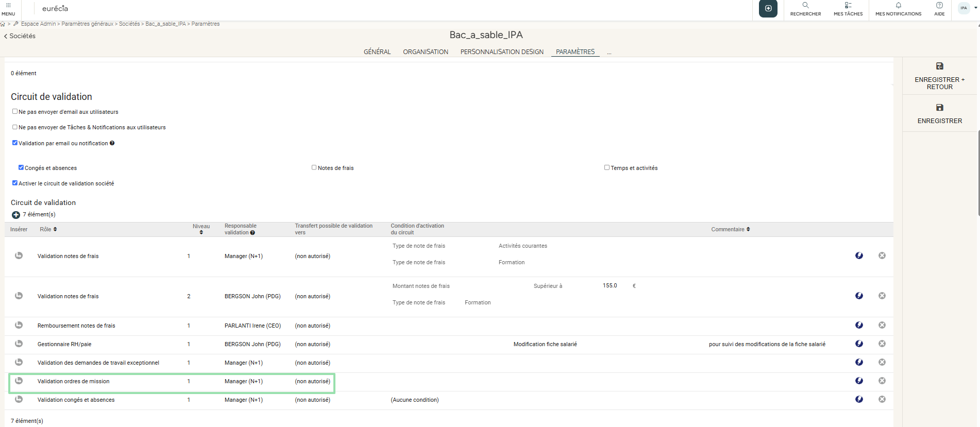Tick the Notes de frais checkbox
The height and width of the screenshot is (427, 980).
pyautogui.click(x=314, y=167)
